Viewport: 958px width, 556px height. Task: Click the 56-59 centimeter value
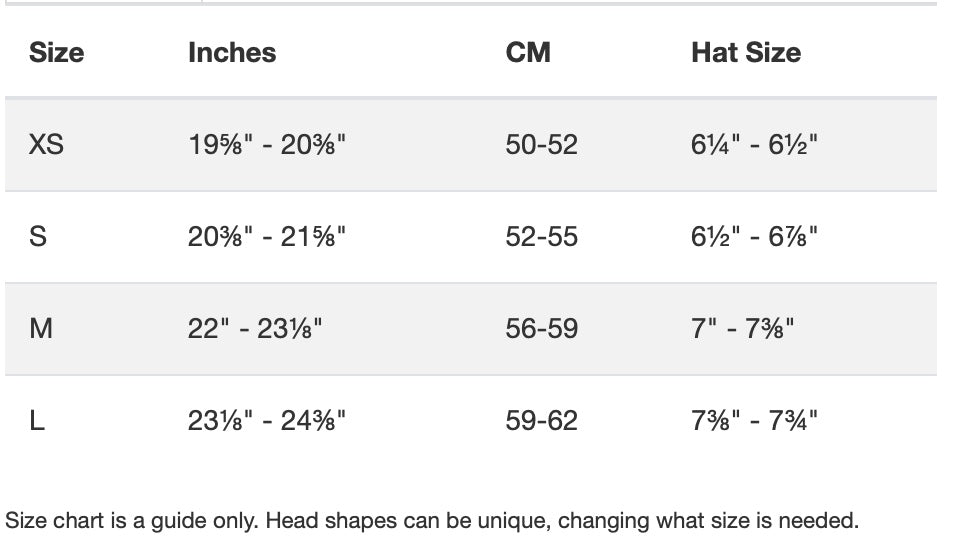coord(542,328)
